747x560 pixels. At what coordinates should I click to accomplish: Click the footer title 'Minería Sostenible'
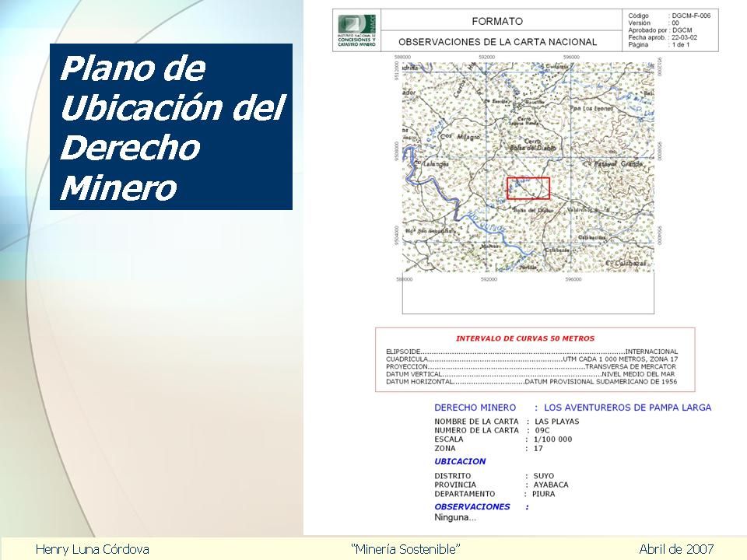406,550
